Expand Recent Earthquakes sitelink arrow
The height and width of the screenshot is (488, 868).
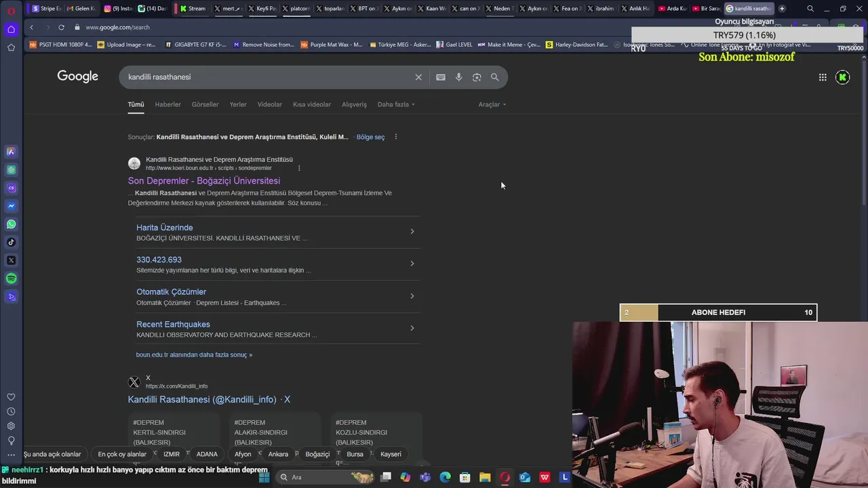[x=412, y=328]
